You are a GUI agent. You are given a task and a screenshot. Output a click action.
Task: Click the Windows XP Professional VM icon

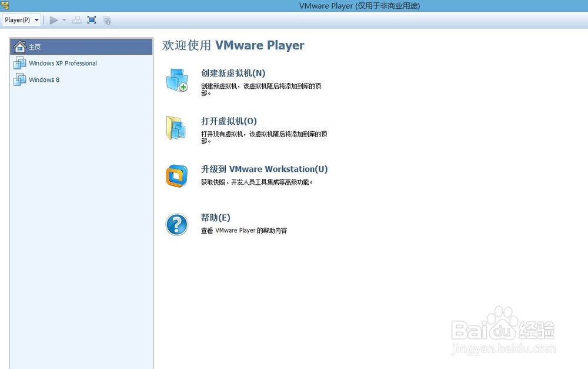click(x=19, y=63)
